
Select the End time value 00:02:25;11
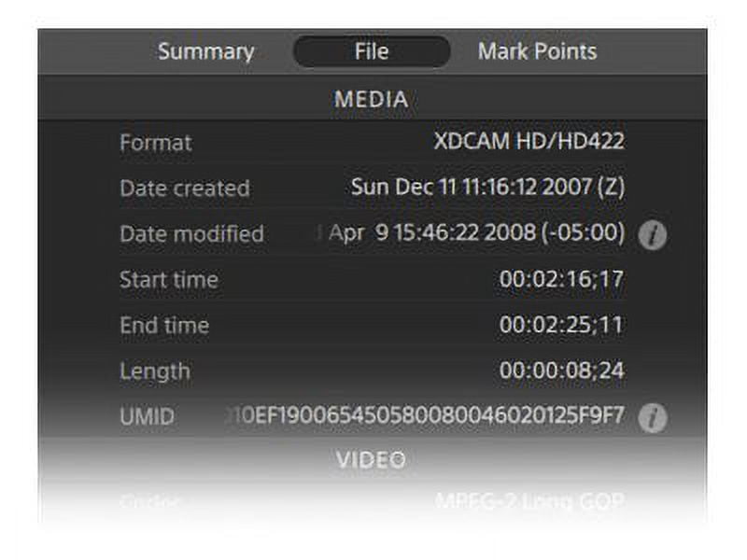click(561, 325)
